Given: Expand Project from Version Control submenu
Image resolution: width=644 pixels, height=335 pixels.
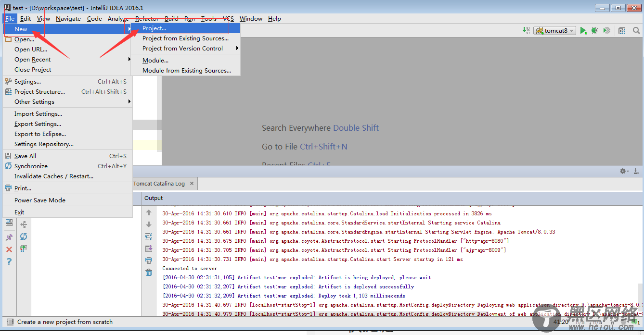Looking at the screenshot, I should click(237, 49).
